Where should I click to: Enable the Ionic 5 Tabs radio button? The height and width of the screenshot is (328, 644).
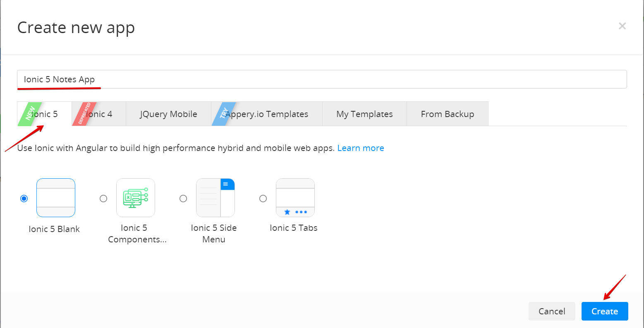pyautogui.click(x=263, y=199)
